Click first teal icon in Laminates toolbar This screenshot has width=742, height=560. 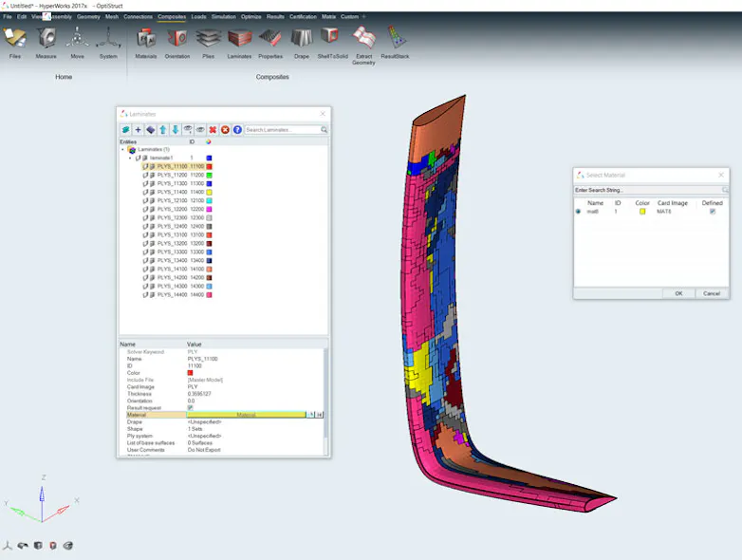point(125,129)
